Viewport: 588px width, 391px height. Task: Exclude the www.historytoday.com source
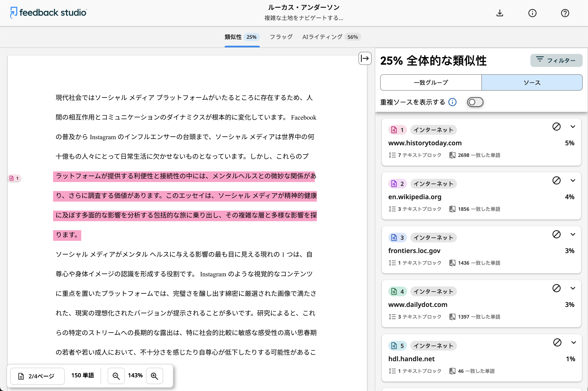point(556,127)
